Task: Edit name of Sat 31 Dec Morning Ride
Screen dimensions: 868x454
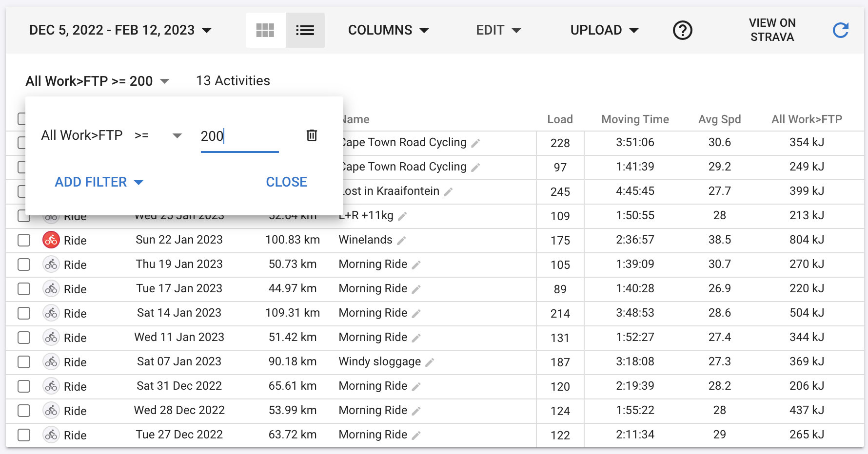Action: coord(416,387)
